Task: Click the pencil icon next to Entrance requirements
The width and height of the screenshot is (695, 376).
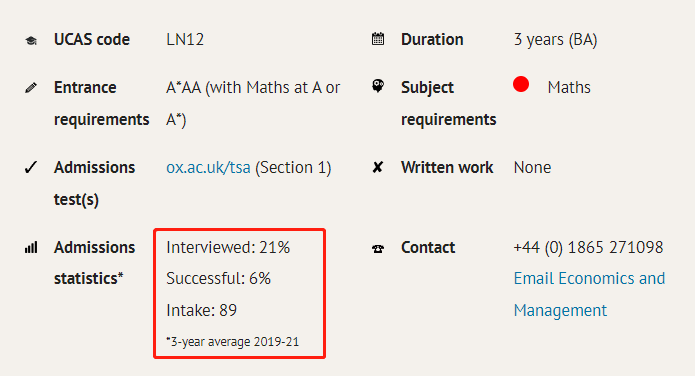Action: pyautogui.click(x=31, y=88)
